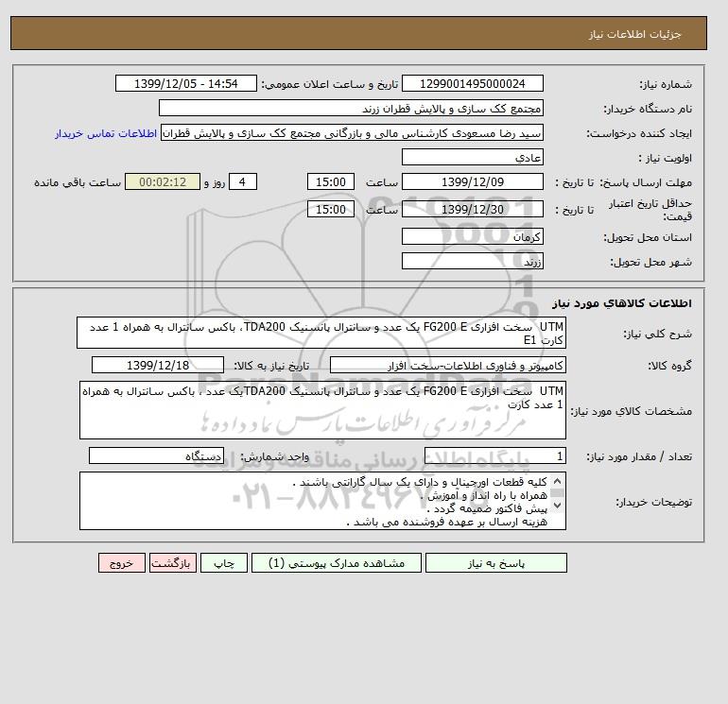
Task: Click the چاپ print button
Action: 224,563
